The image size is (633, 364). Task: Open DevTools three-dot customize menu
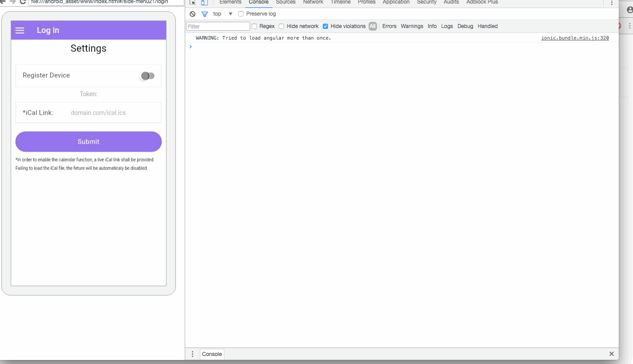612,3
